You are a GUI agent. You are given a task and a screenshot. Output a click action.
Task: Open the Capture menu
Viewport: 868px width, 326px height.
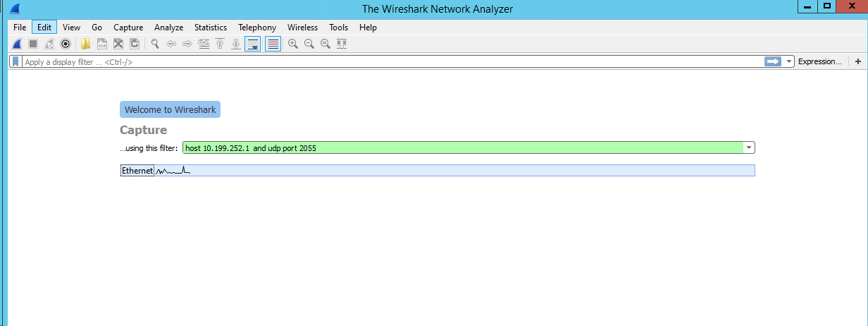[x=128, y=28]
